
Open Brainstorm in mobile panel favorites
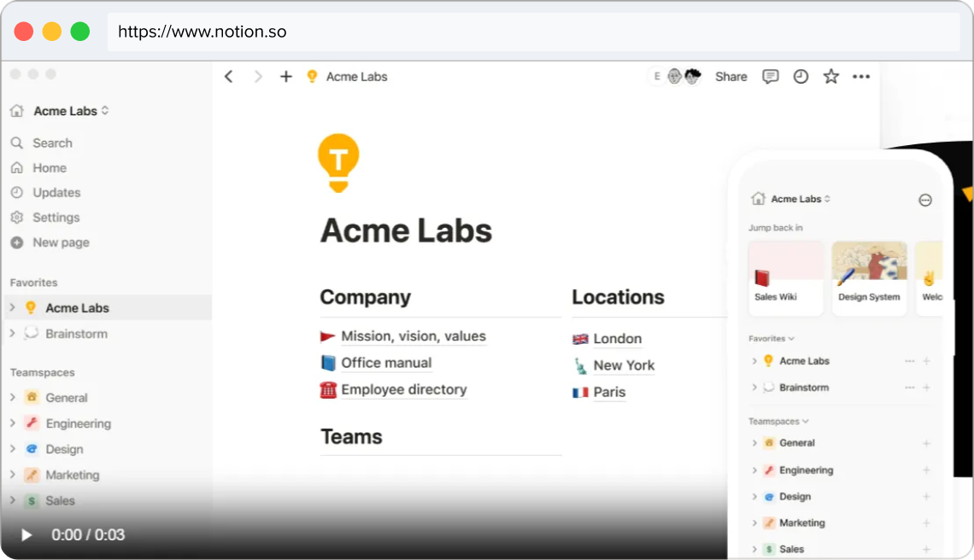click(804, 388)
